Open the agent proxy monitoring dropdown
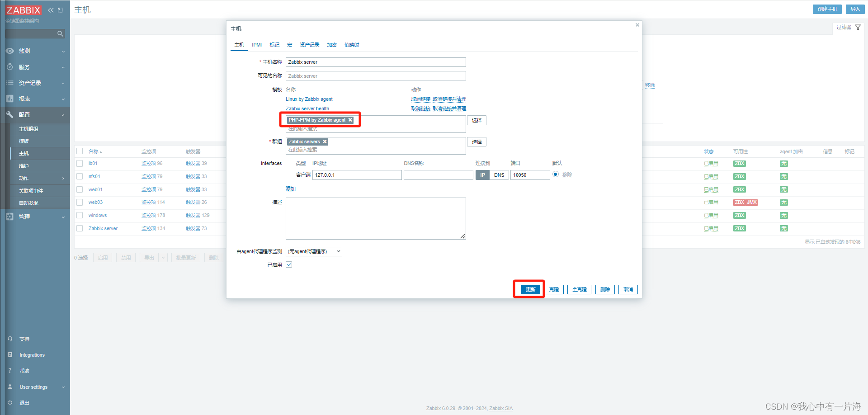The height and width of the screenshot is (415, 868). tap(314, 251)
